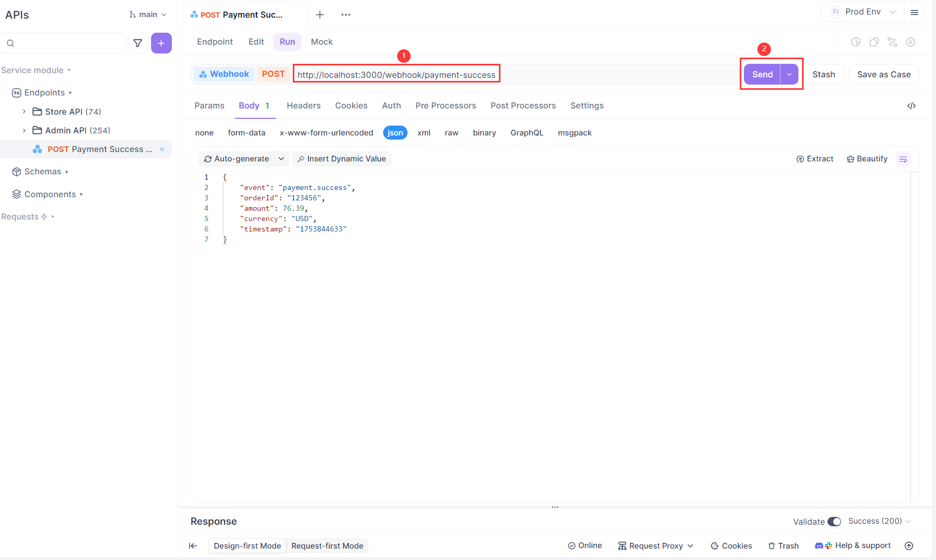Click the filter icon in sidebar
Viewport: 936px width, 560px height.
(138, 43)
